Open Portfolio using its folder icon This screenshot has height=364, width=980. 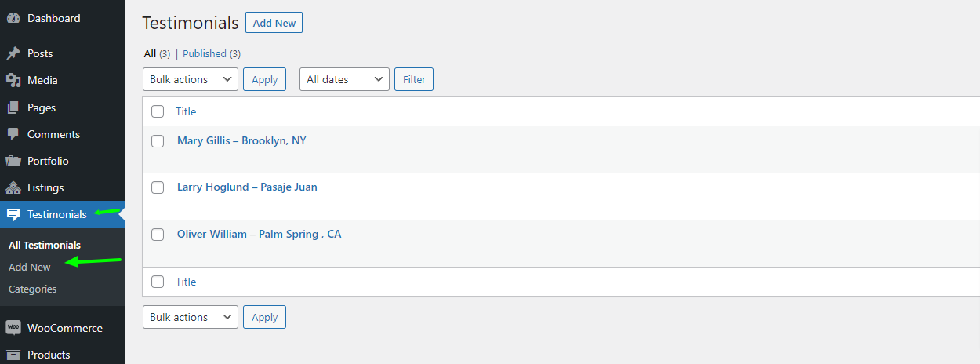pos(13,161)
